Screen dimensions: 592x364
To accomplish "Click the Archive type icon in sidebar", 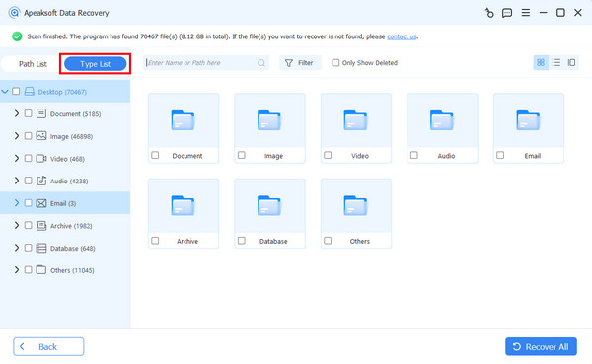I will pos(41,226).
